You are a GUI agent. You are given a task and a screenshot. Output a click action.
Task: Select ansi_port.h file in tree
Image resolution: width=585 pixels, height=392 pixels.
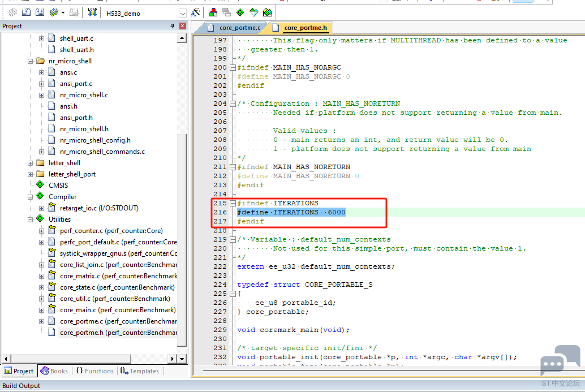click(x=76, y=118)
